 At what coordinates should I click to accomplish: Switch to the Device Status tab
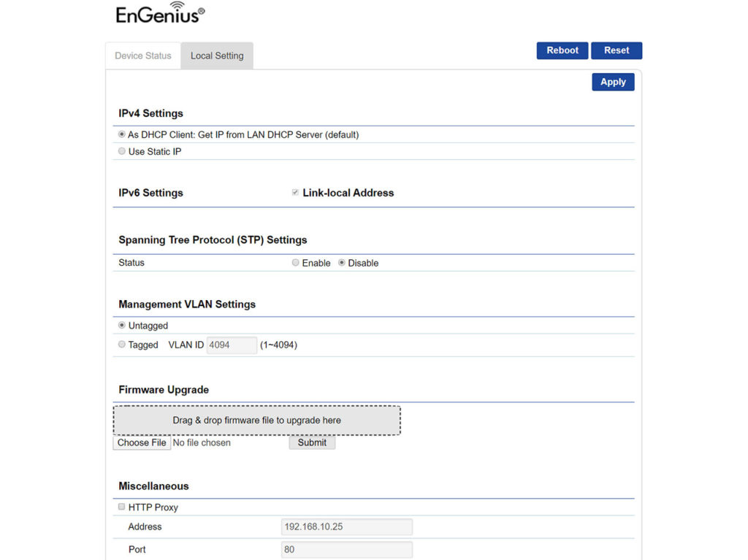(142, 55)
